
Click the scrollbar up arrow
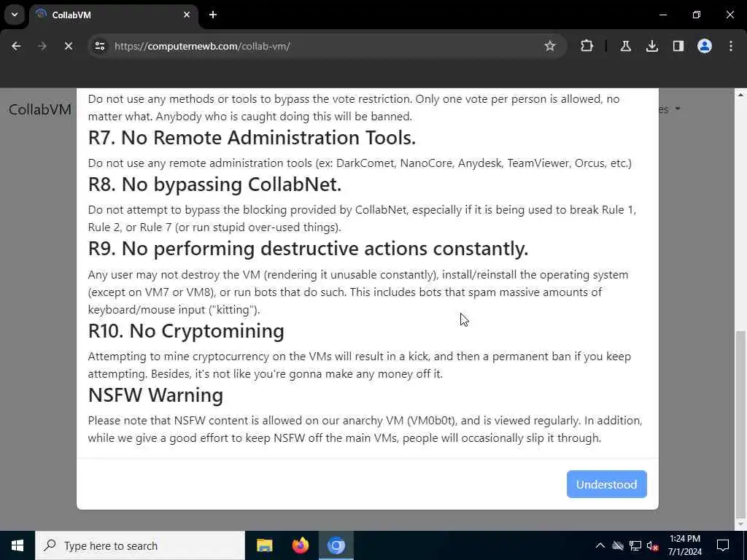coord(740,96)
